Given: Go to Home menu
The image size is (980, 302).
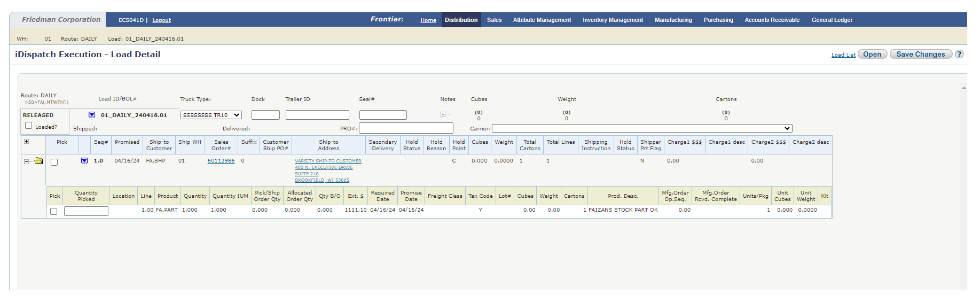Looking at the screenshot, I should pyautogui.click(x=428, y=20).
